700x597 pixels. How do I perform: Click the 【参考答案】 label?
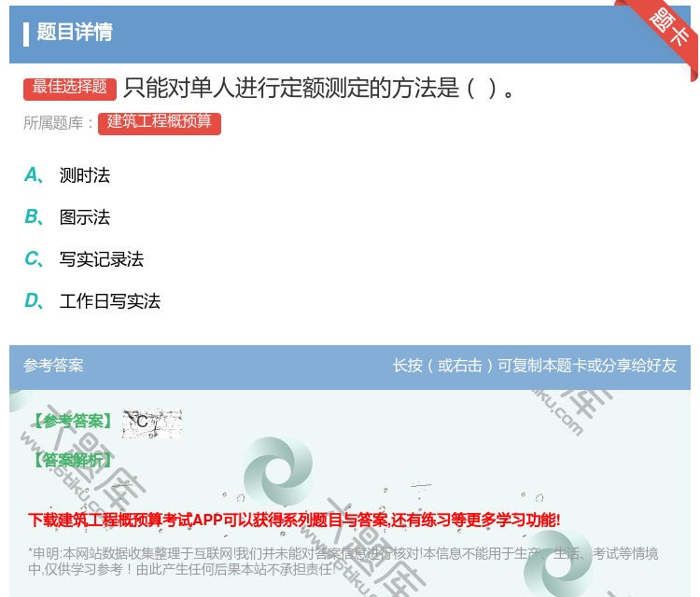(x=74, y=421)
